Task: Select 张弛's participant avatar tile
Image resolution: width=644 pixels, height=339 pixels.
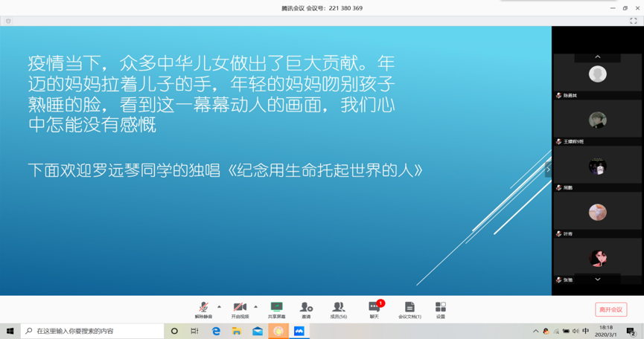Action: [598, 258]
